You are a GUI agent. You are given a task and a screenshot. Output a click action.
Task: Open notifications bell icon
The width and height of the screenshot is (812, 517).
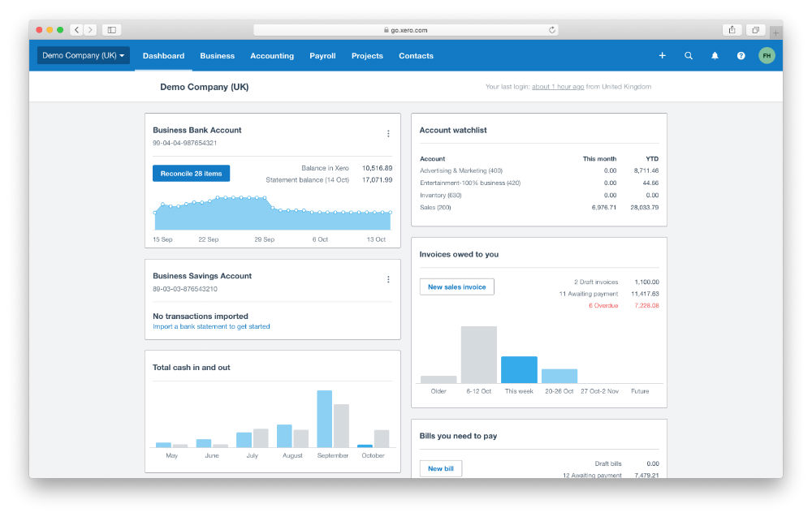click(x=715, y=55)
